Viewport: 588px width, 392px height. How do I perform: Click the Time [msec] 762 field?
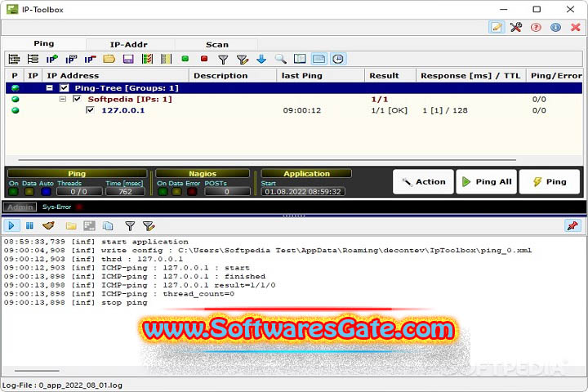click(125, 192)
